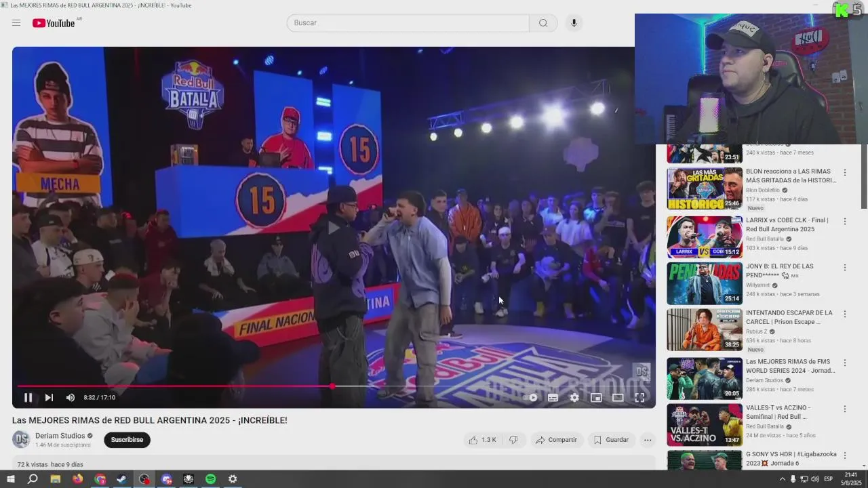Click the Guardar save button

point(611,440)
